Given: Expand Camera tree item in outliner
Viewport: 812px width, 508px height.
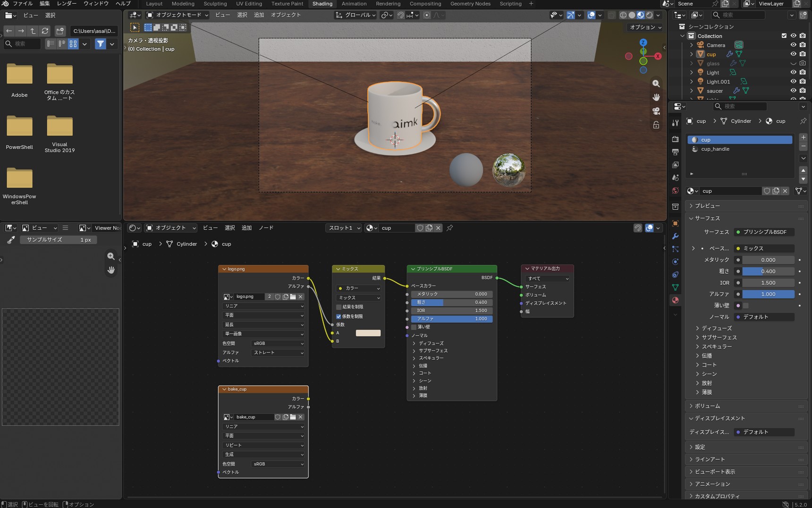Looking at the screenshot, I should click(x=692, y=45).
